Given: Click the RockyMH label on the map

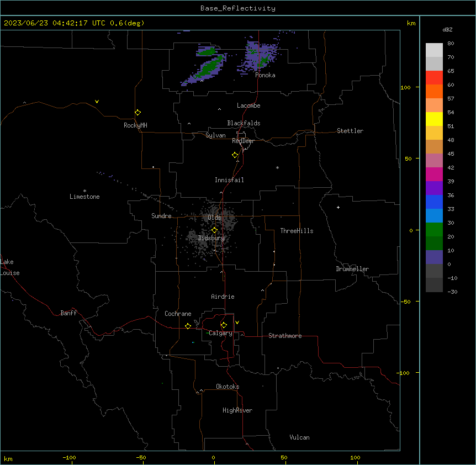Looking at the screenshot, I should click(x=135, y=125).
